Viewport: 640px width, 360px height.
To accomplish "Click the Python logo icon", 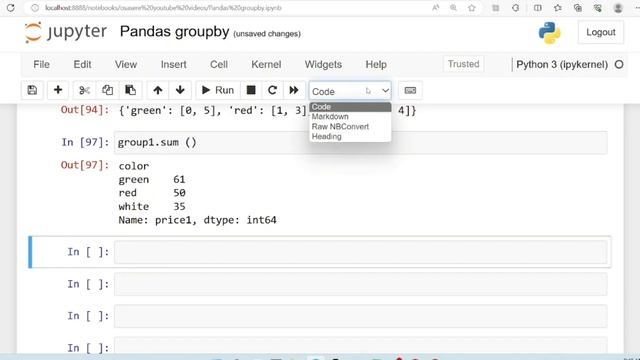I will pyautogui.click(x=549, y=33).
